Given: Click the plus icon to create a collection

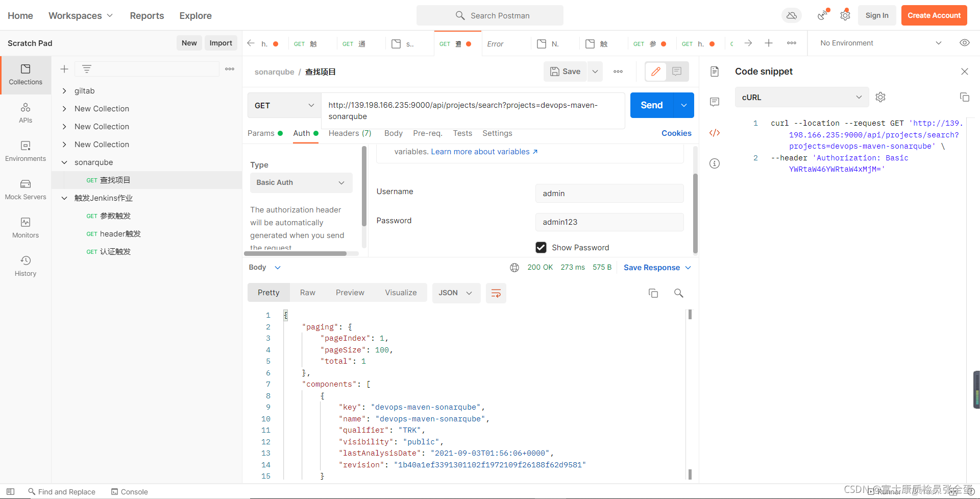Looking at the screenshot, I should pos(64,69).
